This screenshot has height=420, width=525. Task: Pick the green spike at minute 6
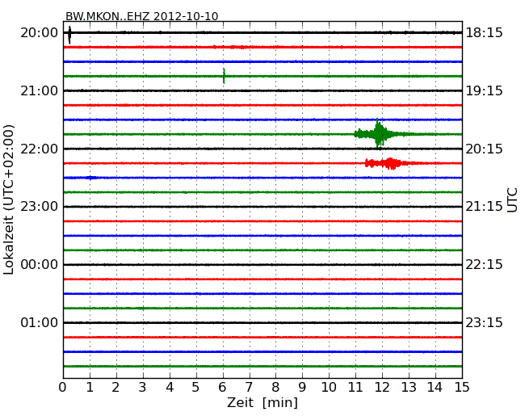click(224, 76)
